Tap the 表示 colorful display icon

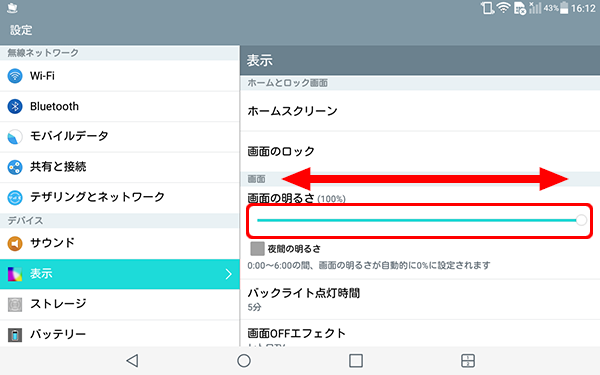pyautogui.click(x=15, y=274)
